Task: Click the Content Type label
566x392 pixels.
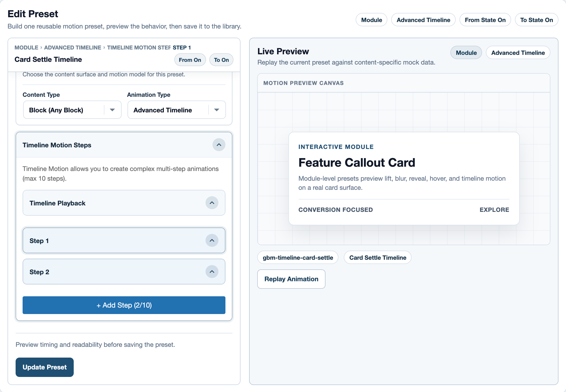Action: [41, 95]
